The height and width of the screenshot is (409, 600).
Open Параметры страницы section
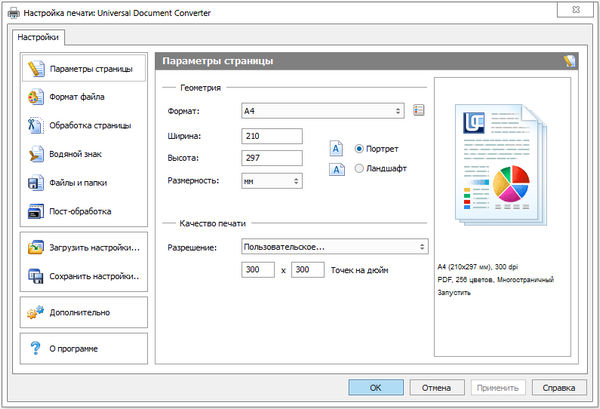click(84, 68)
